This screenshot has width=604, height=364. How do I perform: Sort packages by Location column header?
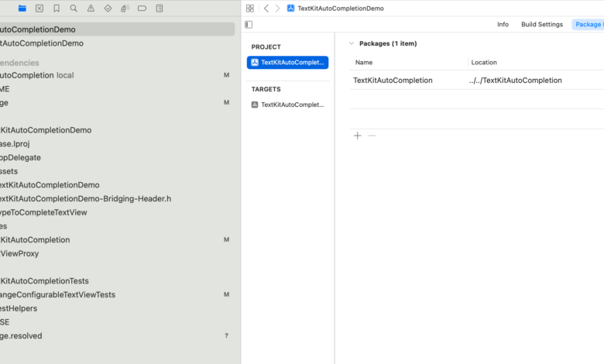pos(484,62)
